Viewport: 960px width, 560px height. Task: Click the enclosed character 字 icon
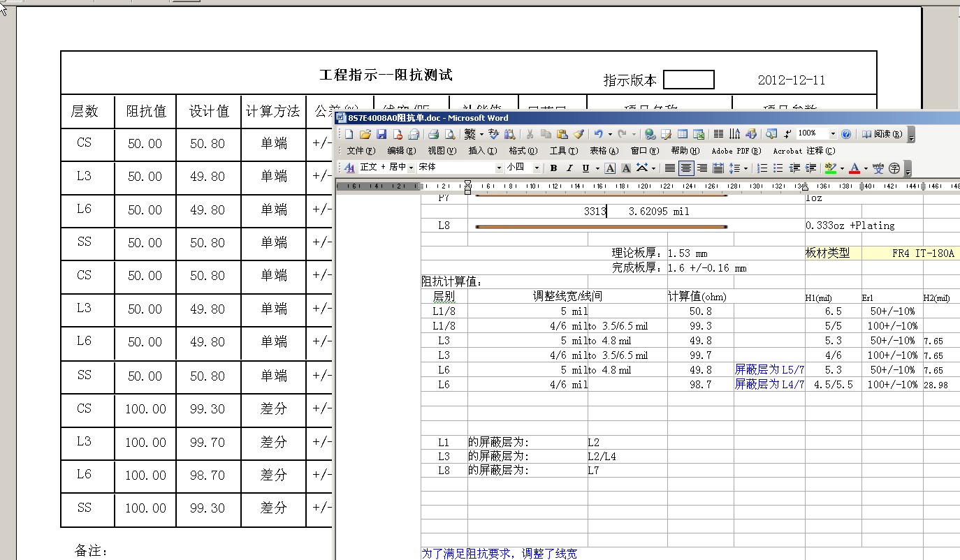click(x=894, y=168)
